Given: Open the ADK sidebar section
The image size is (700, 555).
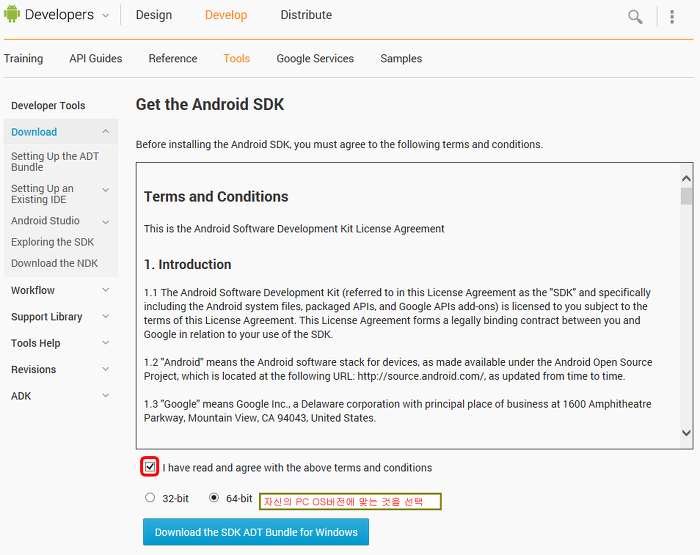Looking at the screenshot, I should 21,396.
